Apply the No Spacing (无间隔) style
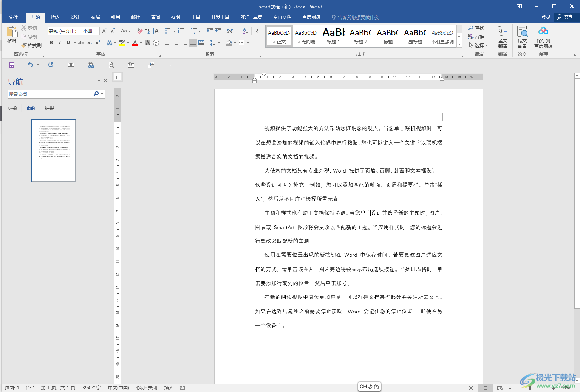 click(x=306, y=36)
